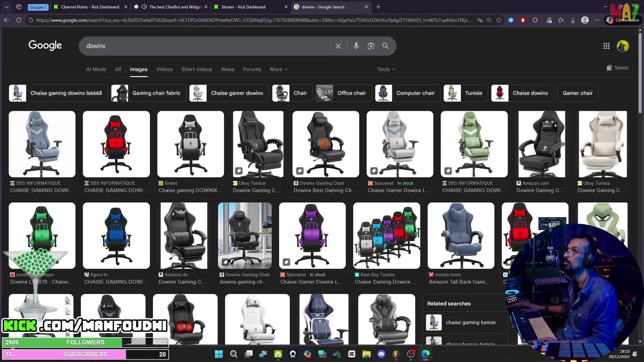Open File Explorer from the taskbar
The width and height of the screenshot is (644, 362).
point(366,354)
